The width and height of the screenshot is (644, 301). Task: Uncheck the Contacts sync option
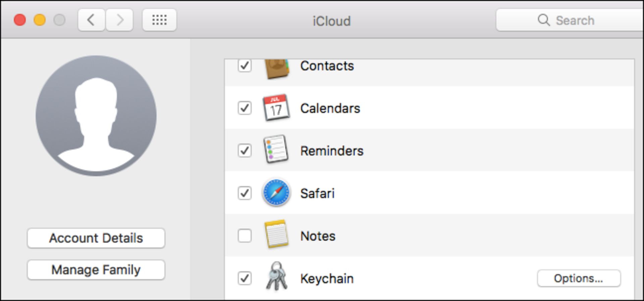pyautogui.click(x=245, y=66)
